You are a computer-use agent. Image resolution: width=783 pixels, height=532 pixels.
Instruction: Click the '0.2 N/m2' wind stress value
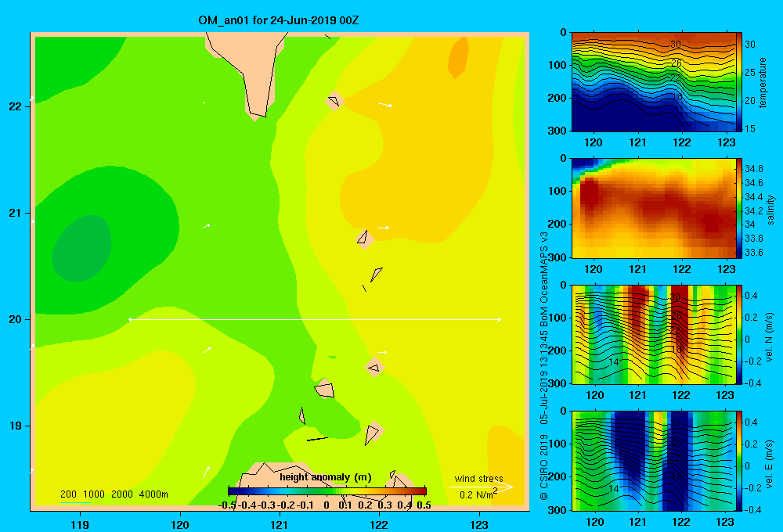coord(478,494)
